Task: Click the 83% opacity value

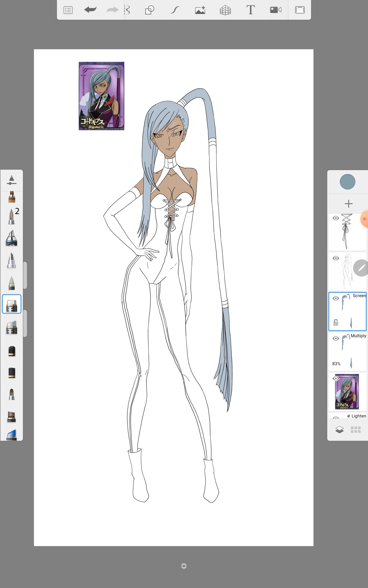Action: 336,364
